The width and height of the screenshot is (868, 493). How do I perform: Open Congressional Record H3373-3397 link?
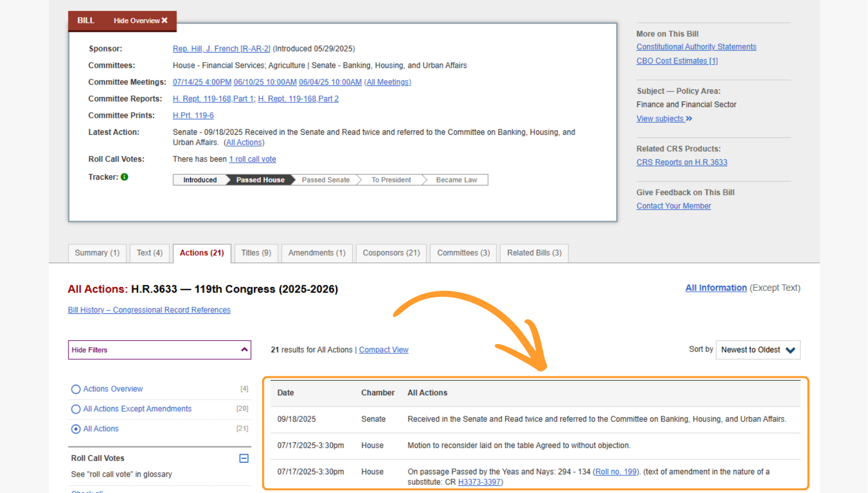click(x=479, y=482)
